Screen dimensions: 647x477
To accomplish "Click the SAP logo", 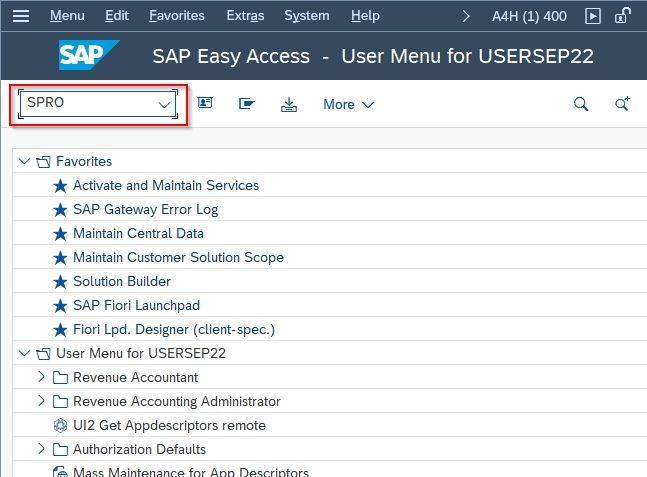I will click(x=88, y=56).
